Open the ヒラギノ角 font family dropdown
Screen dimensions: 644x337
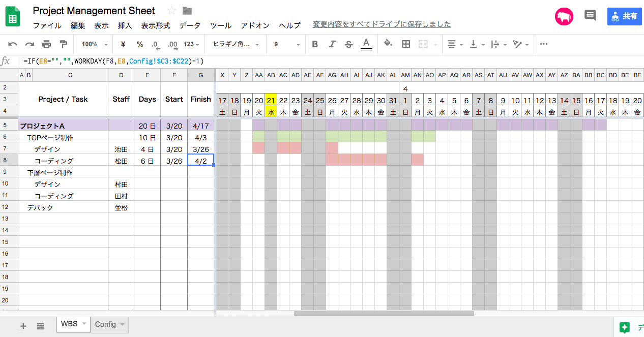click(x=236, y=44)
